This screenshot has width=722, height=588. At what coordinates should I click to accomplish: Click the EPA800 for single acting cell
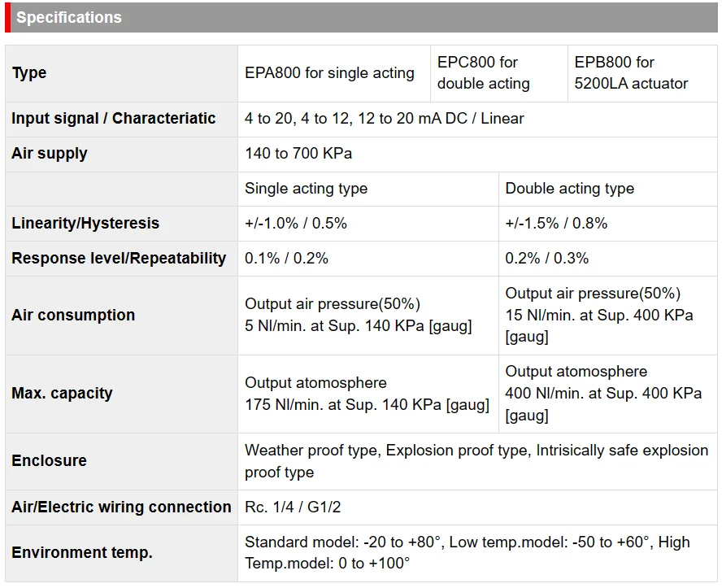[329, 73]
